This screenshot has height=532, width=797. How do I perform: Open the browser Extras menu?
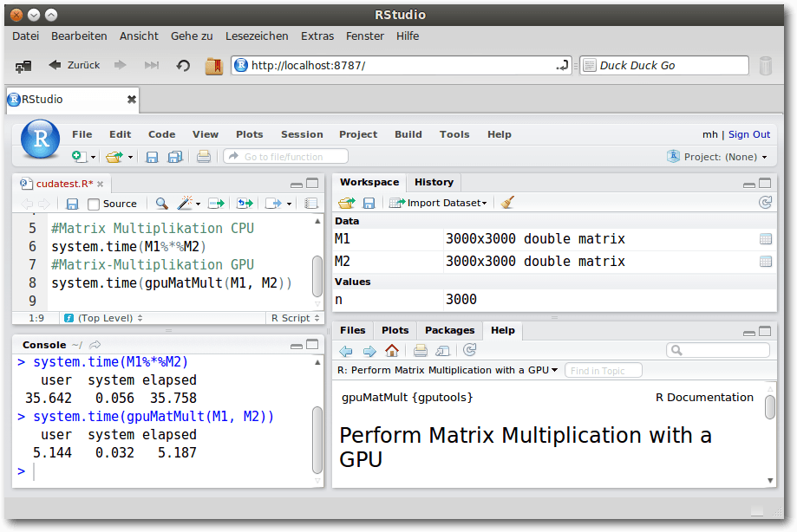tap(317, 36)
